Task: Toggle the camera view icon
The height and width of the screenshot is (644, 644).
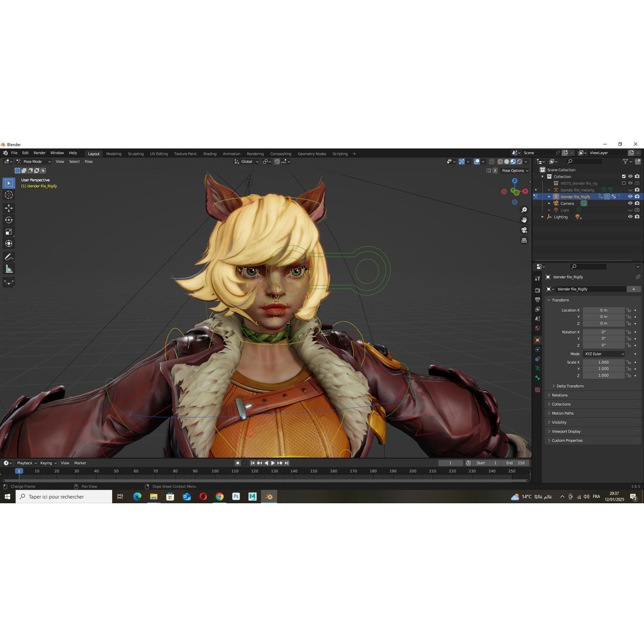Action: tap(524, 230)
